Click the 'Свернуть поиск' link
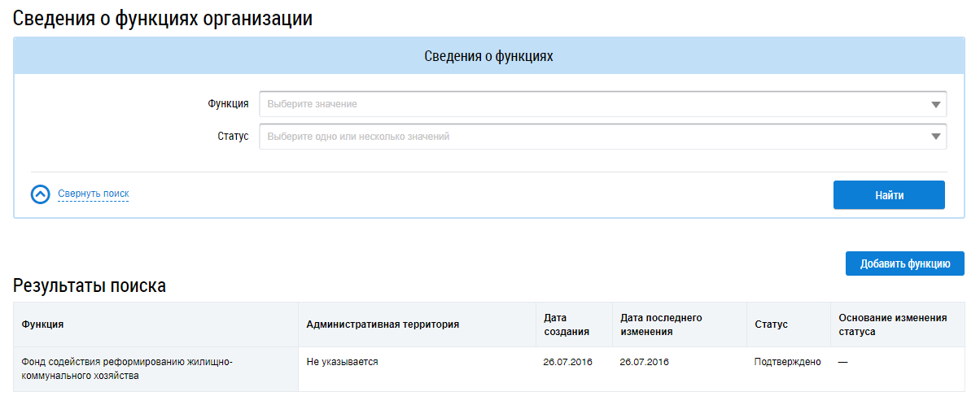 point(93,194)
